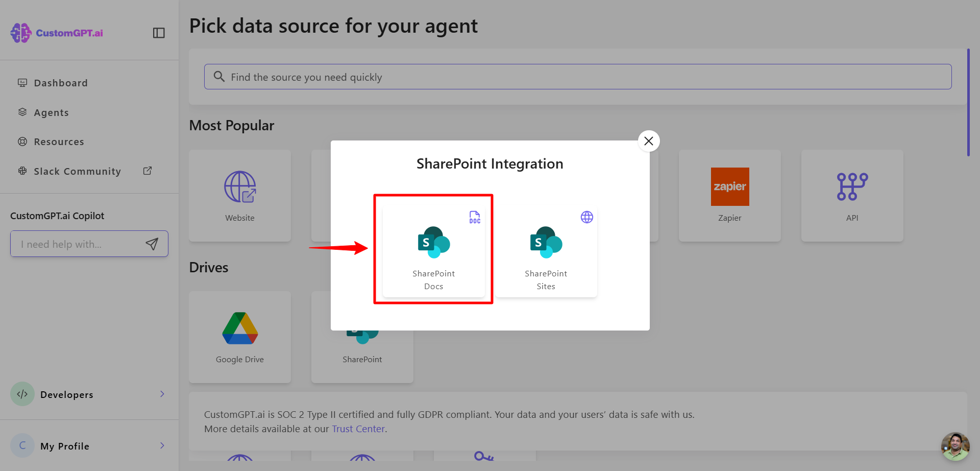This screenshot has height=471, width=980.
Task: Open the Agents menu item
Action: pyautogui.click(x=51, y=112)
